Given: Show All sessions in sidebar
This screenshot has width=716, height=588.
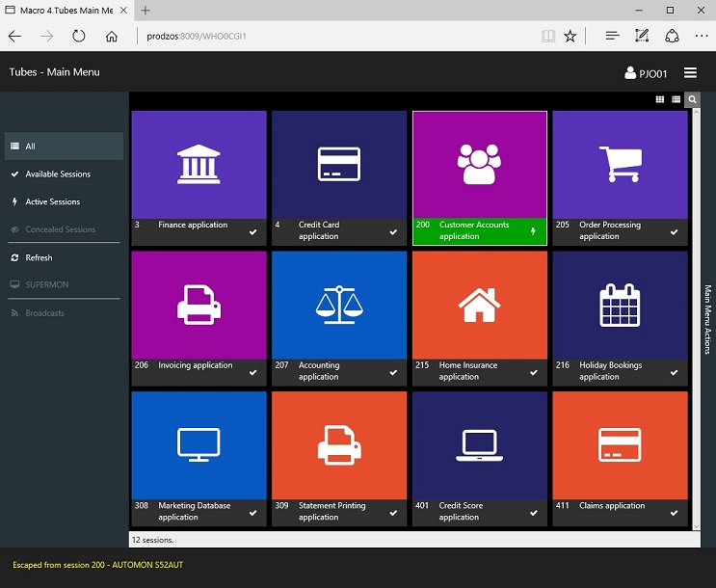Looking at the screenshot, I should (30, 147).
